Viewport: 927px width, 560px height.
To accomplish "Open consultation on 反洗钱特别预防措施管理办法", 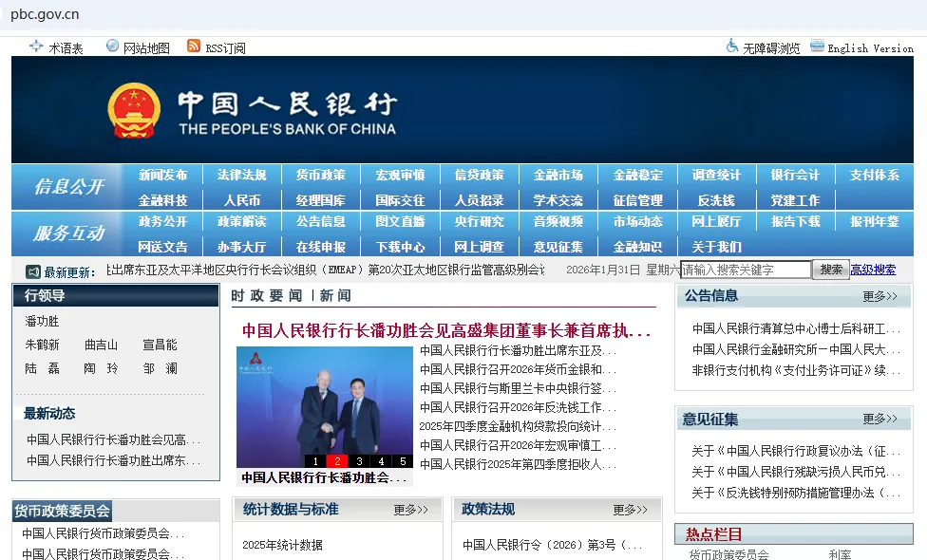I will coord(796,493).
